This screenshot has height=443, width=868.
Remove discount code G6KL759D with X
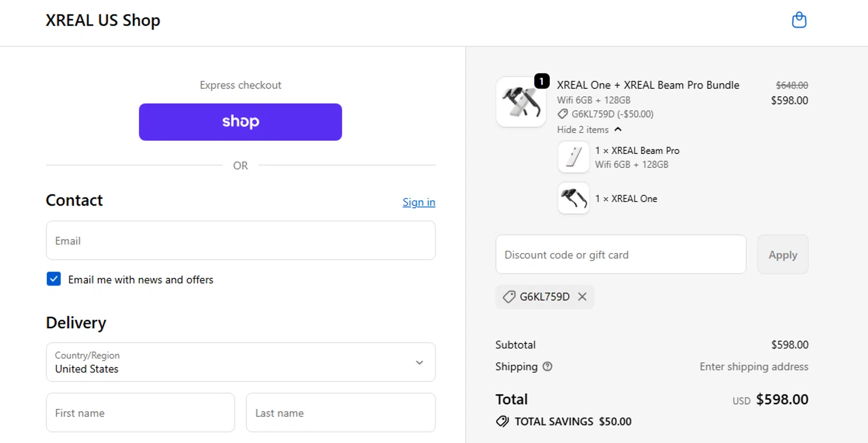(x=582, y=296)
